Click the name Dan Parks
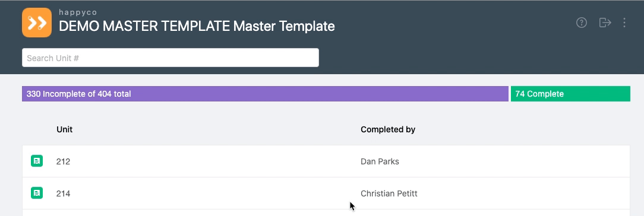The height and width of the screenshot is (216, 644). (380, 161)
